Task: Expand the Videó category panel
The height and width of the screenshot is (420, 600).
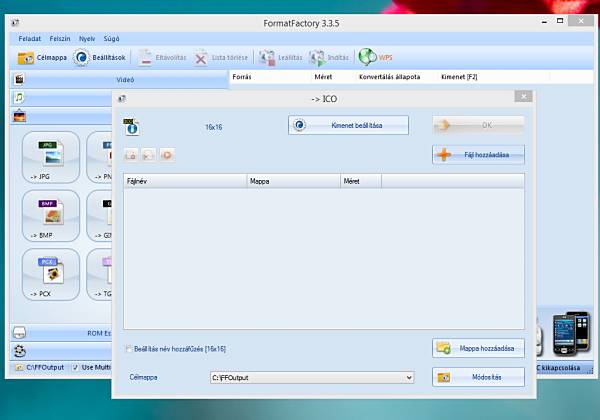Action: click(x=119, y=80)
